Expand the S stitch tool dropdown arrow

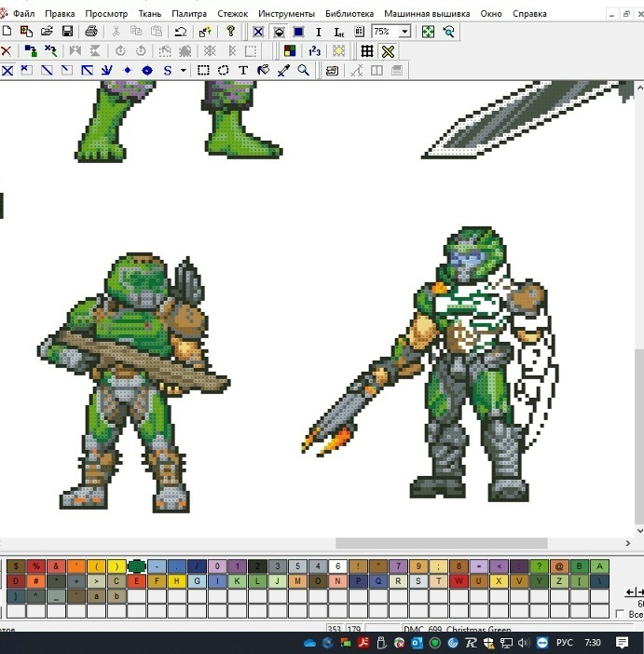[x=184, y=71]
